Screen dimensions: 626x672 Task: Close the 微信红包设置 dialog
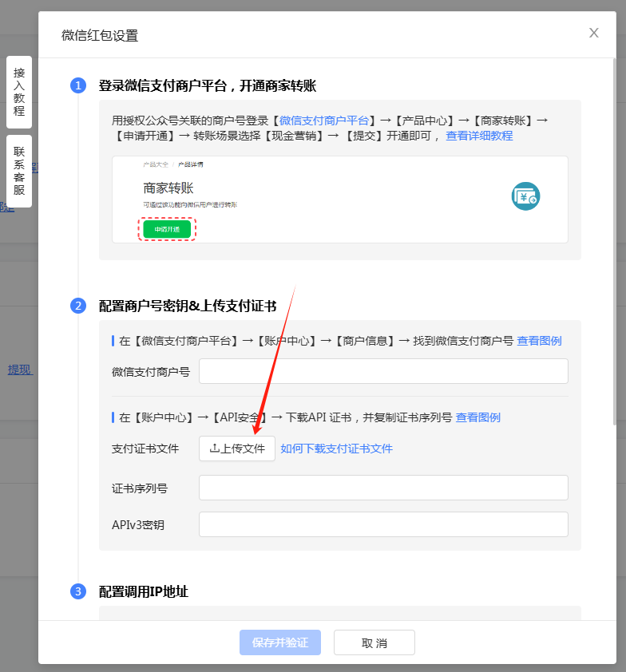click(593, 33)
